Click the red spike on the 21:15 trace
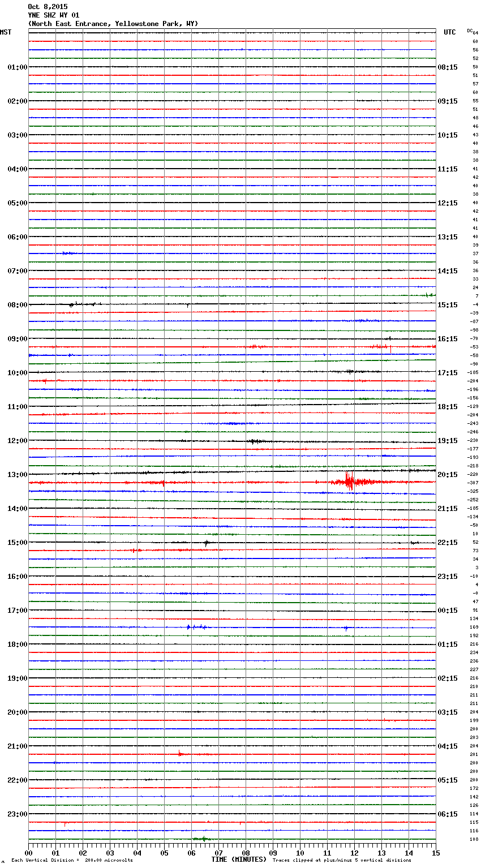The width and height of the screenshot is (481, 868). (180, 753)
